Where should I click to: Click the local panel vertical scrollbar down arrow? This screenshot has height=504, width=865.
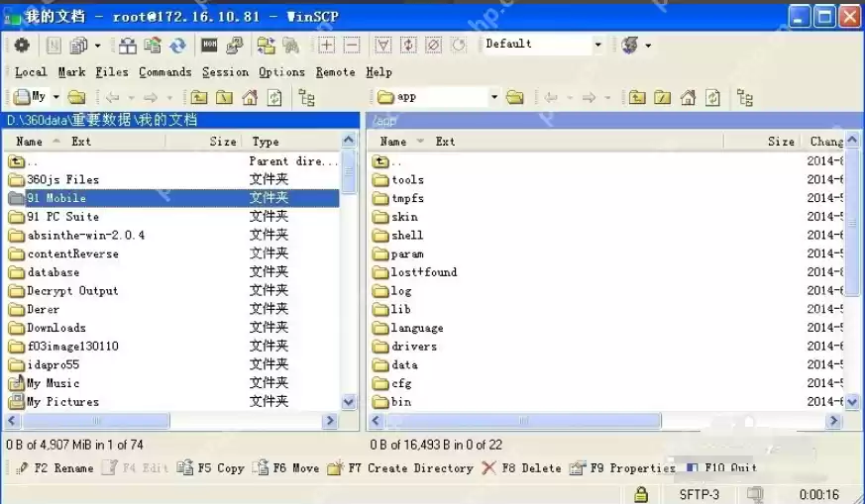(349, 402)
